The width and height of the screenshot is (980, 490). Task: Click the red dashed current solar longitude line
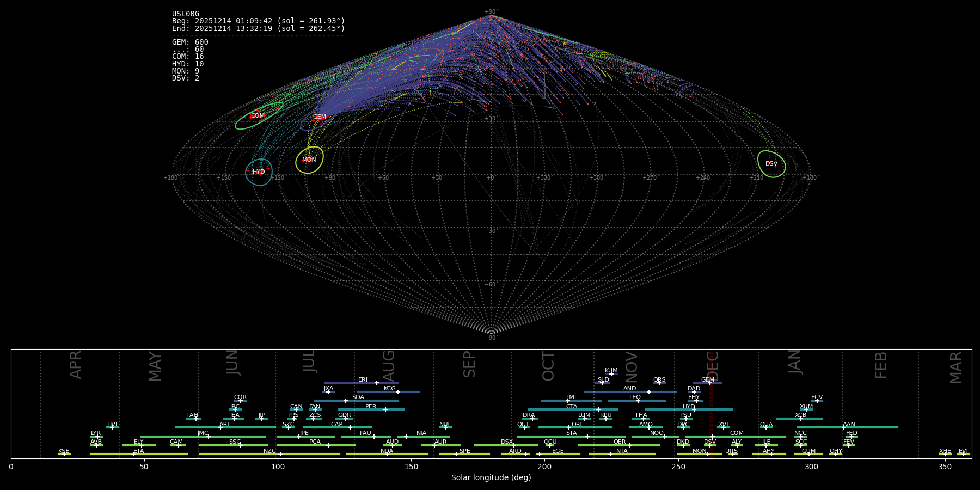[x=710, y=403]
